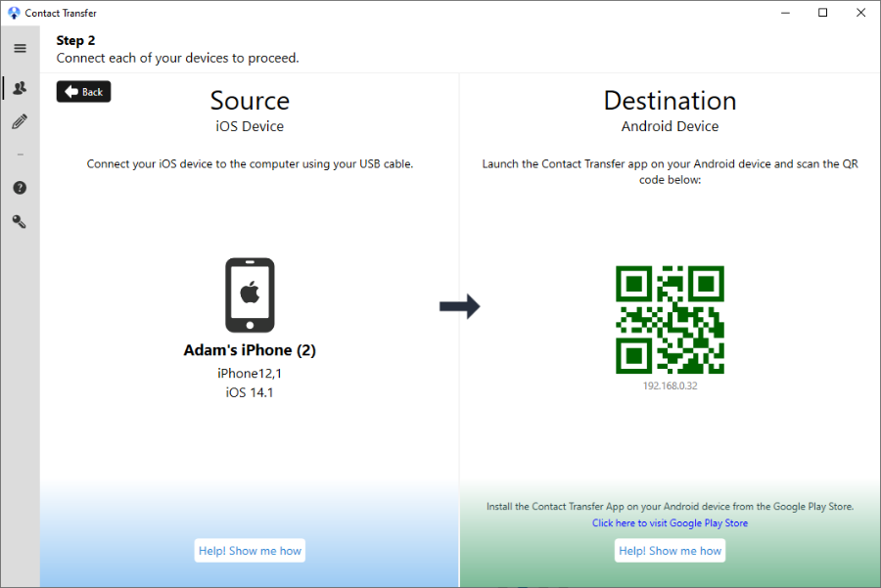Click Help! Show me how under Destination
This screenshot has width=881, height=588.
(x=671, y=551)
